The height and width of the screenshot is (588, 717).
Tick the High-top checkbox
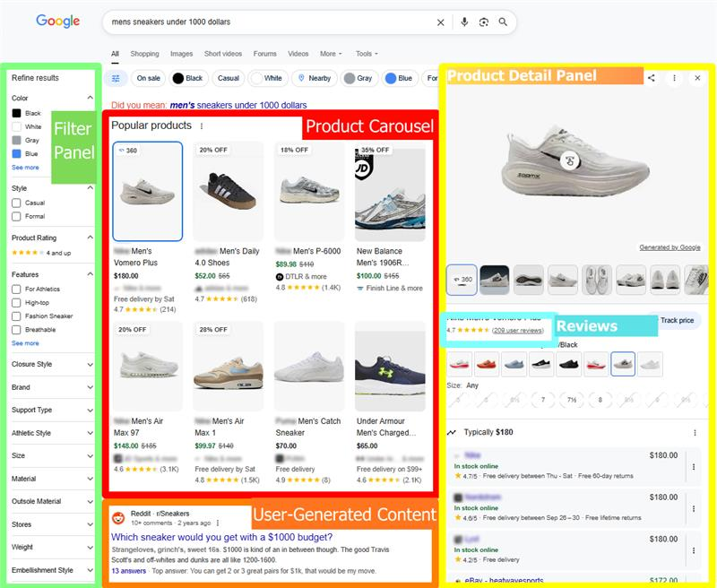[x=17, y=303]
